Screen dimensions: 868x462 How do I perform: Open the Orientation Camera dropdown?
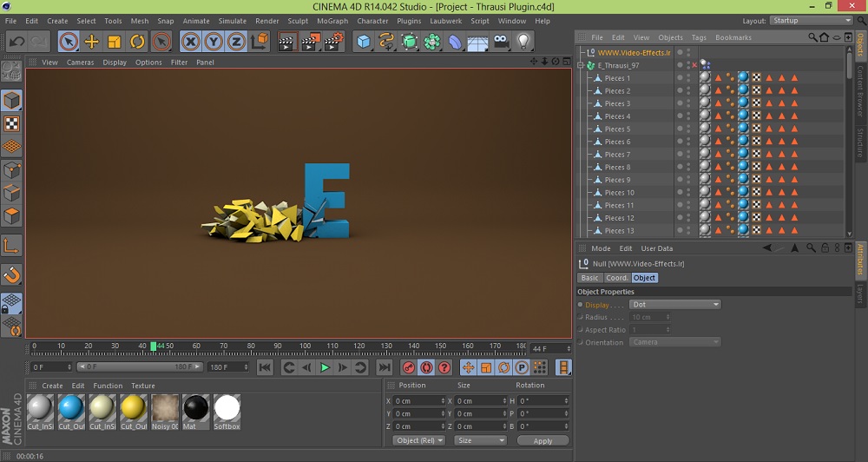(x=676, y=342)
